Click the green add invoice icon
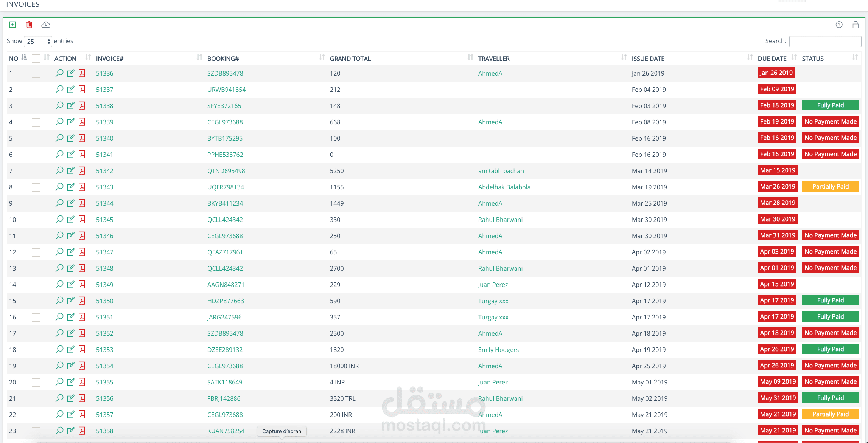 12,25
